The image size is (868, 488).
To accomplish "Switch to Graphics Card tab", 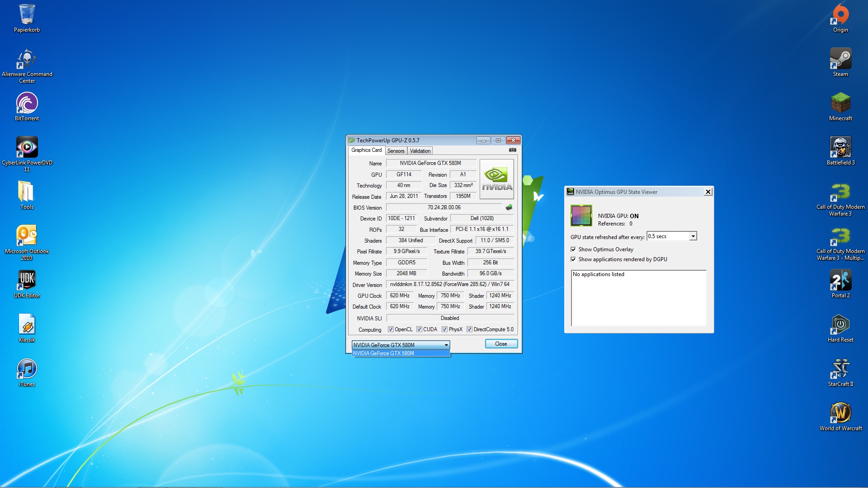I will pos(366,150).
